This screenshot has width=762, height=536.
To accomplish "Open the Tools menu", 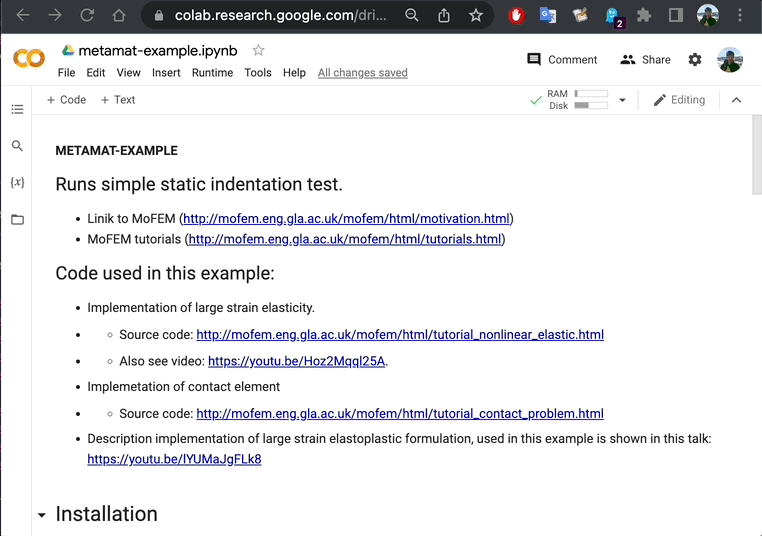I will (258, 73).
